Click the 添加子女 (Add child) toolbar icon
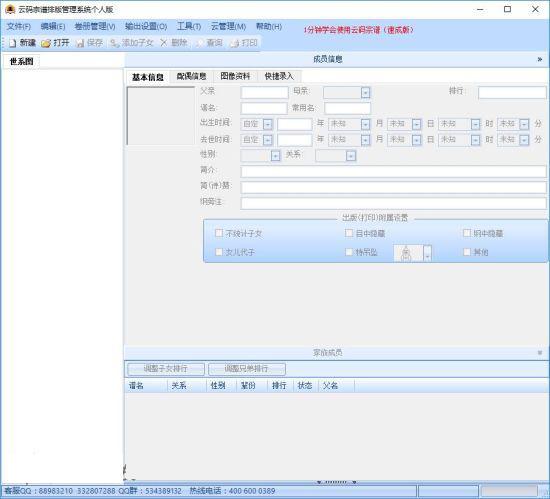This screenshot has height=499, width=550. point(114,43)
